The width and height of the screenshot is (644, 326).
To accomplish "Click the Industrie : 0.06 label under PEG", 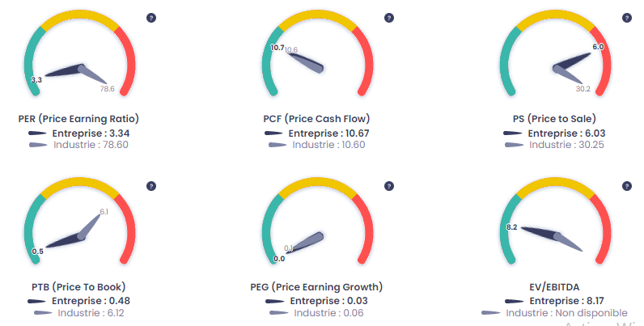I will 328,313.
